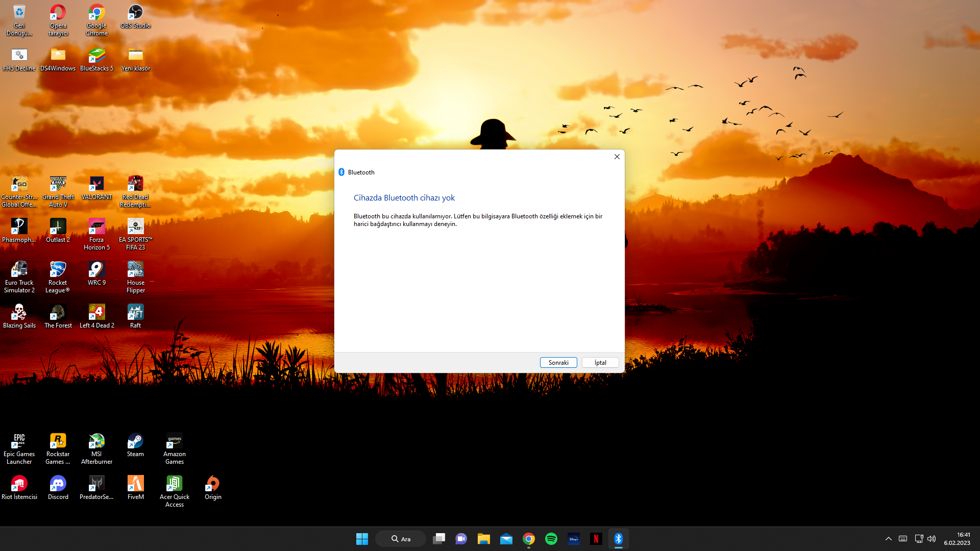Open Task View in taskbar
Screen dimensions: 980x551
pyautogui.click(x=439, y=539)
